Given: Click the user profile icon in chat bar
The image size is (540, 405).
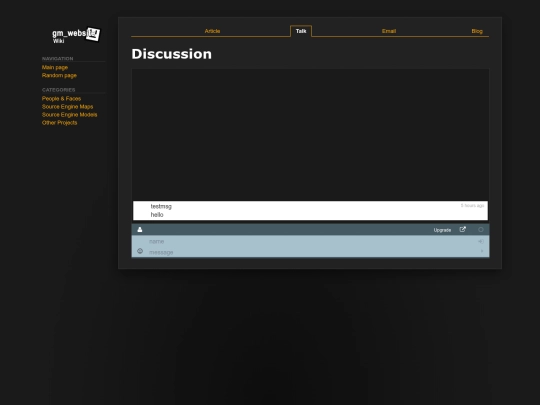Looking at the screenshot, I should (x=140, y=229).
